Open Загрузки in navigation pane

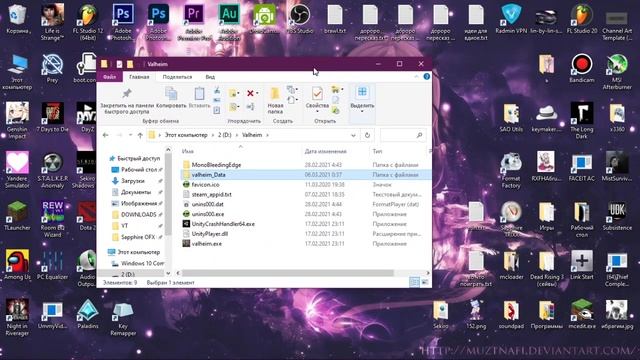[133, 181]
